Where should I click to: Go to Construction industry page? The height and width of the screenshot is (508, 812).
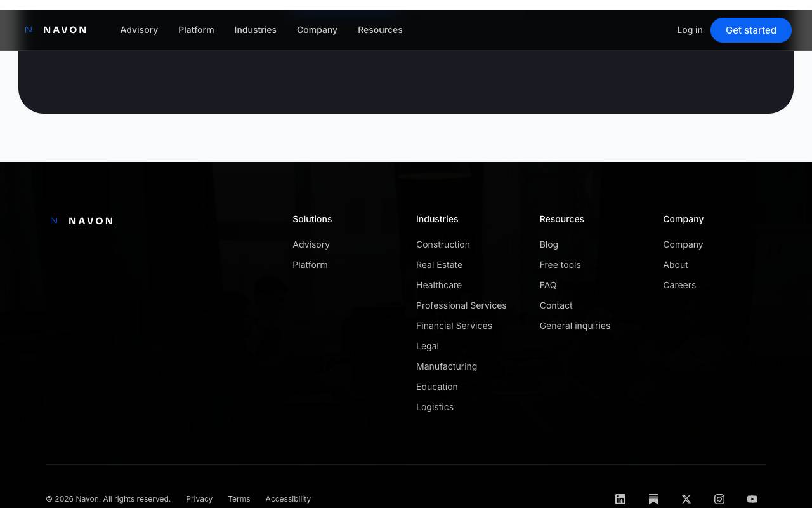pyautogui.click(x=443, y=244)
